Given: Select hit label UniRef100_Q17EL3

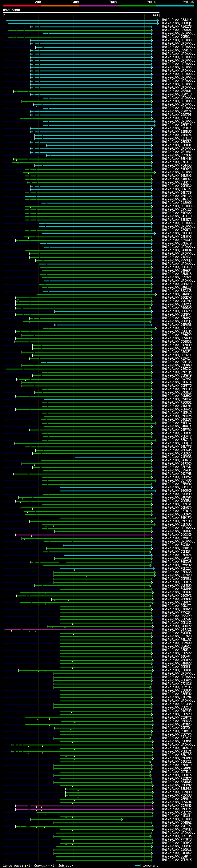Looking at the screenshot, I should 177,139.
